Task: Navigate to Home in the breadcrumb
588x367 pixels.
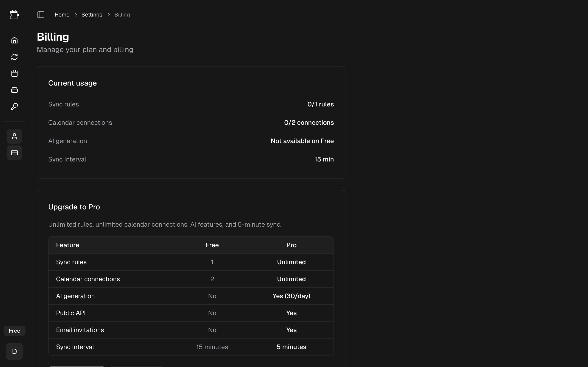Action: pyautogui.click(x=62, y=14)
